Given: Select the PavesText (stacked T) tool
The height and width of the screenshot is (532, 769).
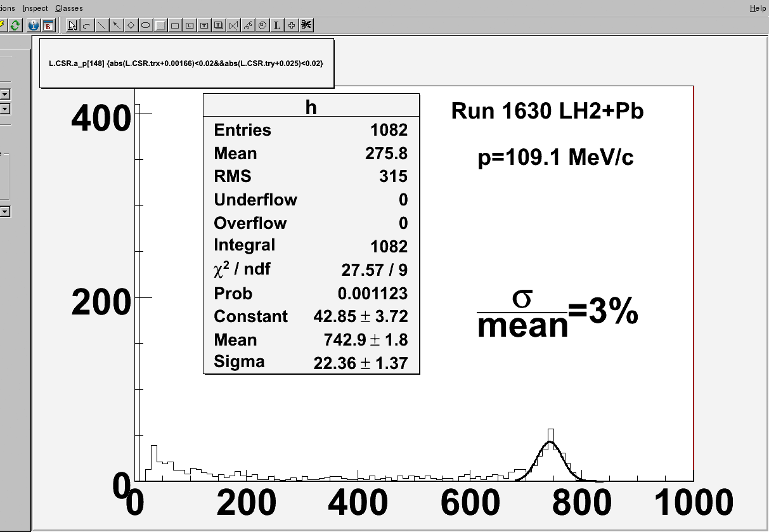Looking at the screenshot, I should coord(219,25).
